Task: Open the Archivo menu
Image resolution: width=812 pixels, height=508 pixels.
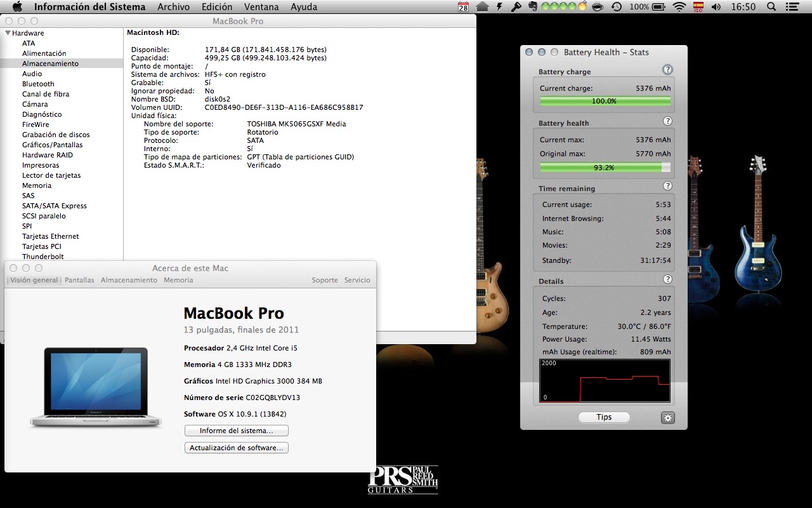Action: pyautogui.click(x=173, y=7)
